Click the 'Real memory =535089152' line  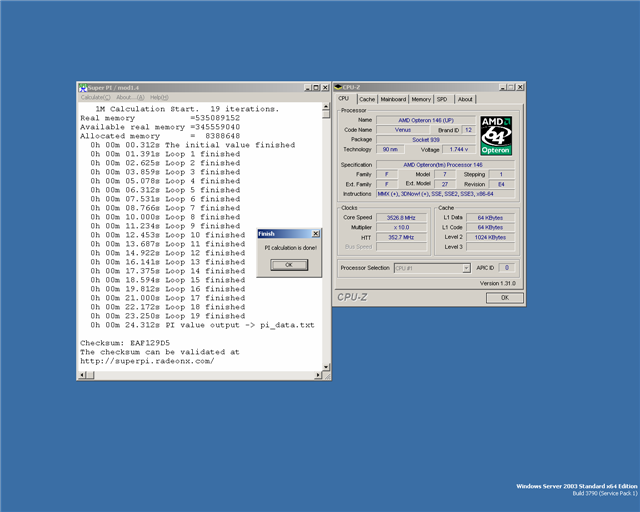tap(160, 118)
